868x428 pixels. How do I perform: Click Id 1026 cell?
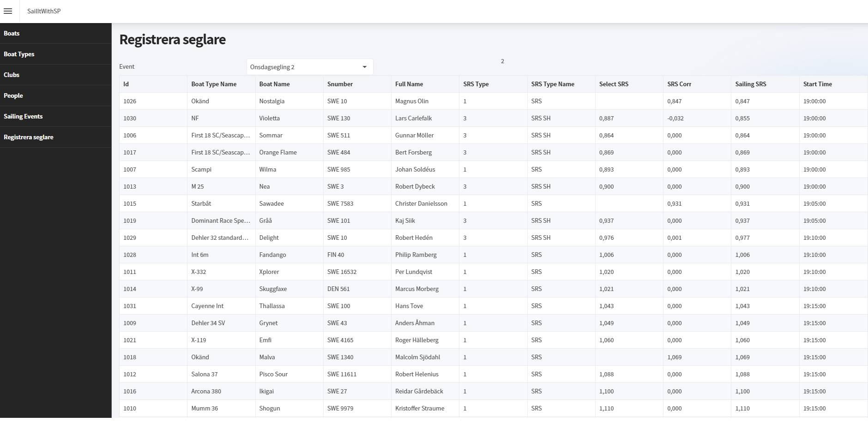[x=153, y=101]
